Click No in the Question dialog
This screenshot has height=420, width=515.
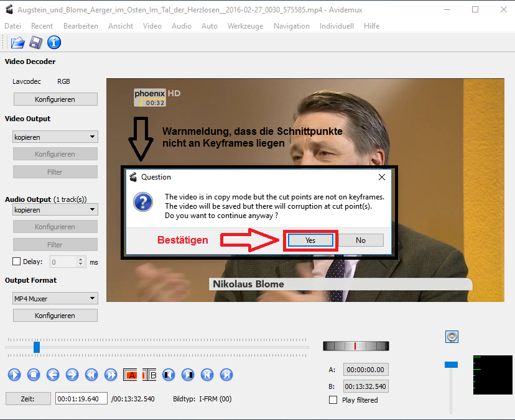(x=361, y=240)
